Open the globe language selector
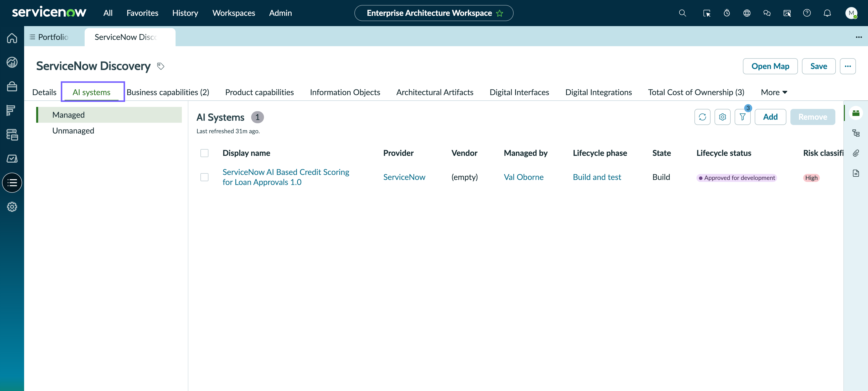 click(x=747, y=13)
